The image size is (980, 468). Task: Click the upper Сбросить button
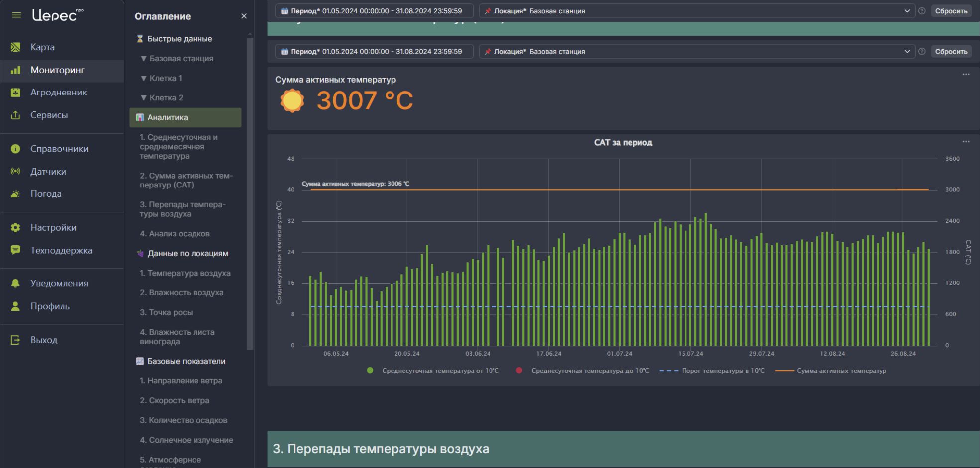(951, 11)
